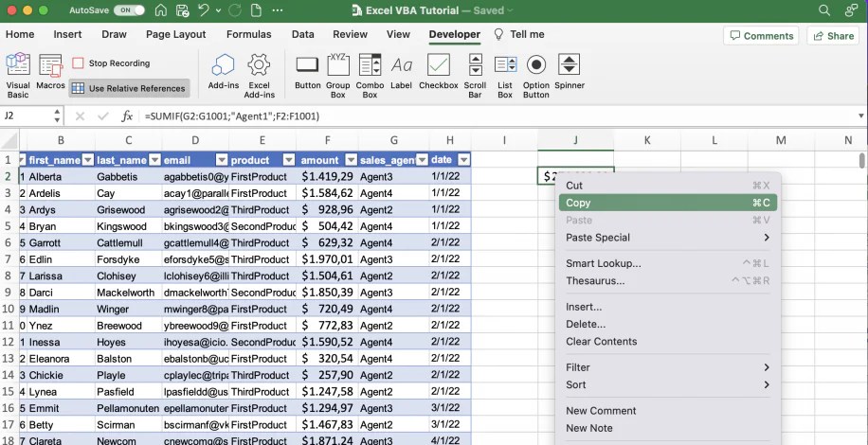868x445 pixels.
Task: Insert a Group Box control
Action: tap(337, 75)
